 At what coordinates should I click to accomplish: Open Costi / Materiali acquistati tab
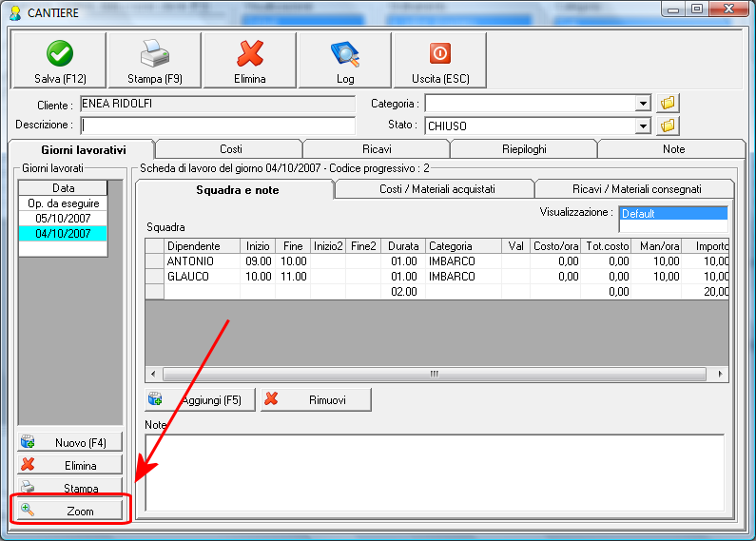coord(436,189)
